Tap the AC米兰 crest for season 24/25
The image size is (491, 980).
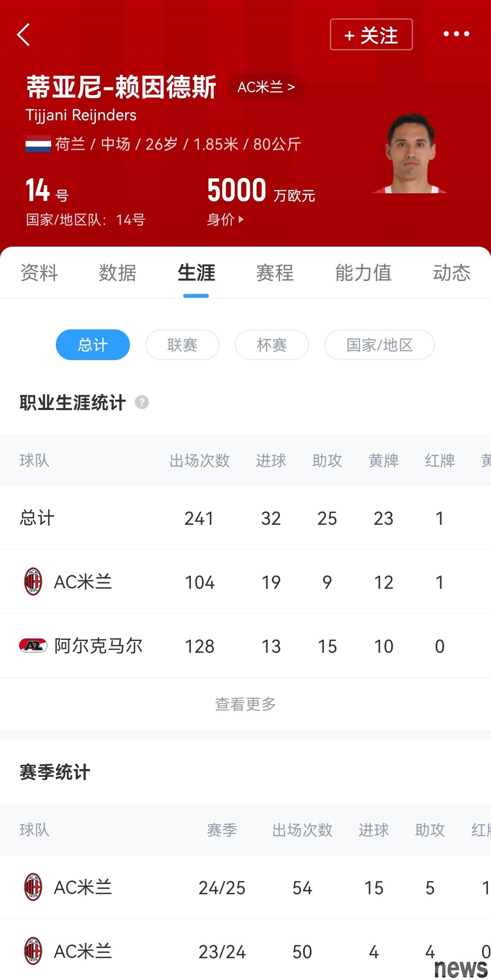click(33, 887)
